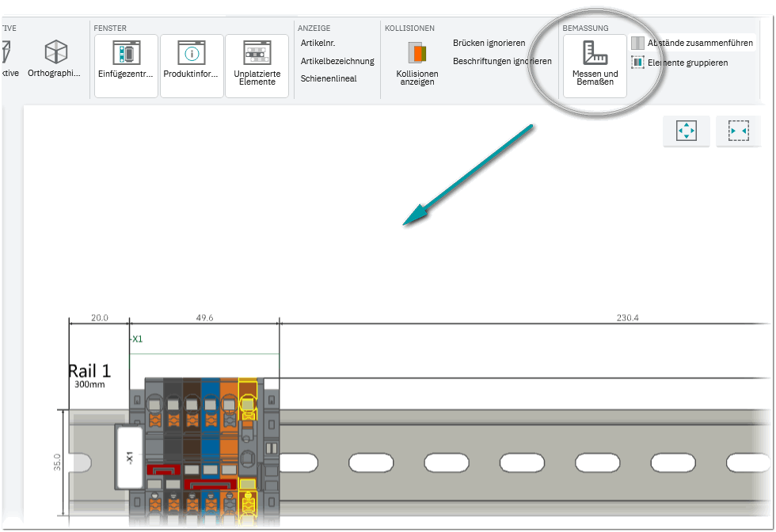Open the Produktinformation window
Image resolution: width=776 pixels, height=532 pixels.
coord(192,66)
